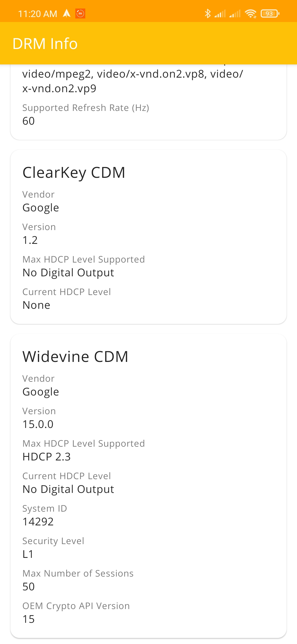Tap the second cellular signal icon

tap(235, 13)
